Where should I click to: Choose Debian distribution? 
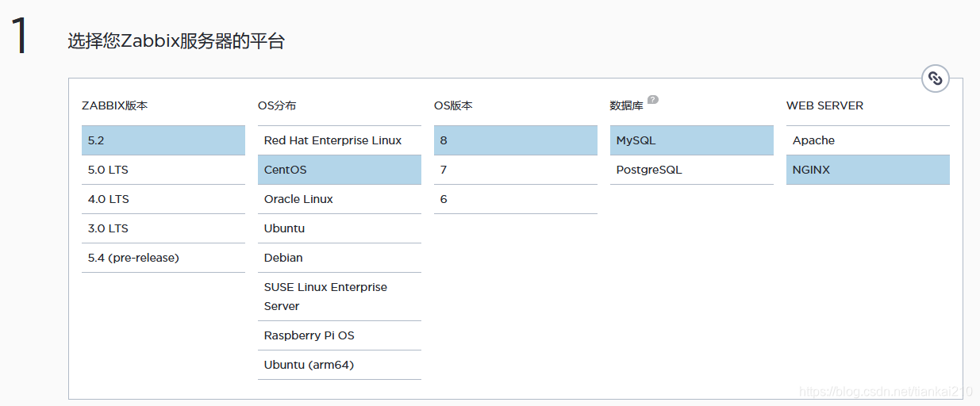(x=340, y=258)
